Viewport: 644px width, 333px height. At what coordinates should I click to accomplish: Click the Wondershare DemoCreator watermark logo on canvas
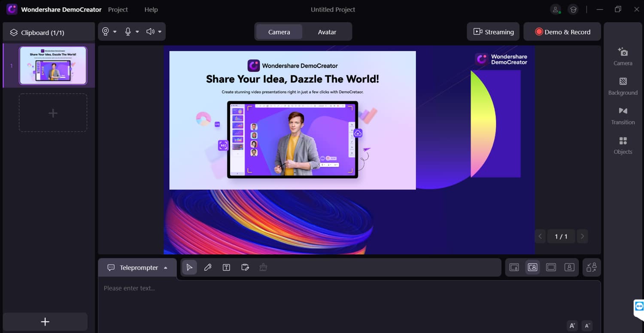[502, 59]
